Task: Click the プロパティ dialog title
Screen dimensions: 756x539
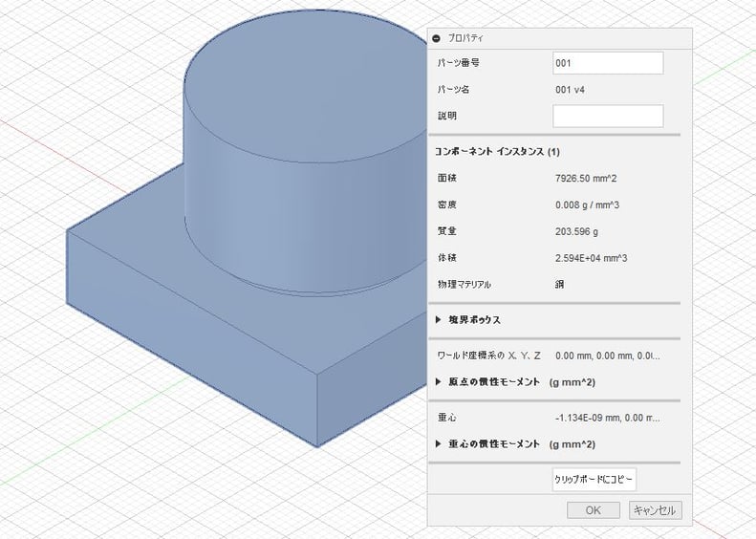Action: [x=465, y=38]
